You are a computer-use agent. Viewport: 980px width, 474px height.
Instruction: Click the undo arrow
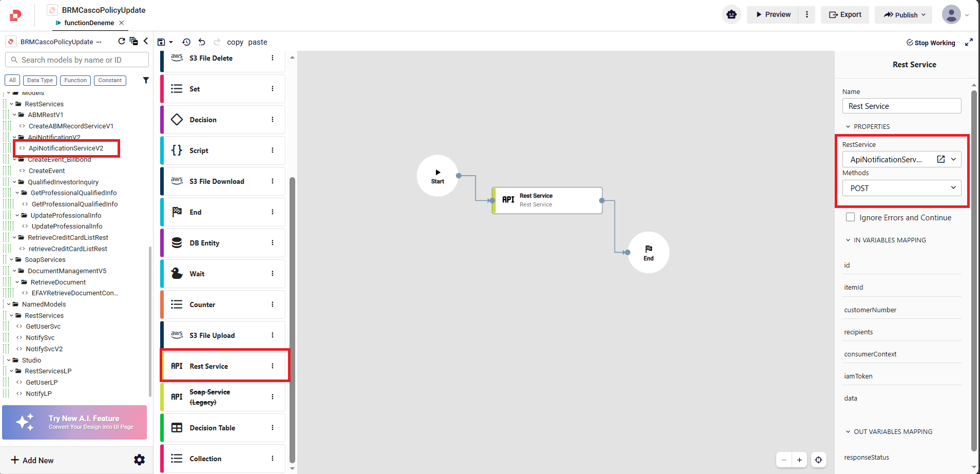202,42
